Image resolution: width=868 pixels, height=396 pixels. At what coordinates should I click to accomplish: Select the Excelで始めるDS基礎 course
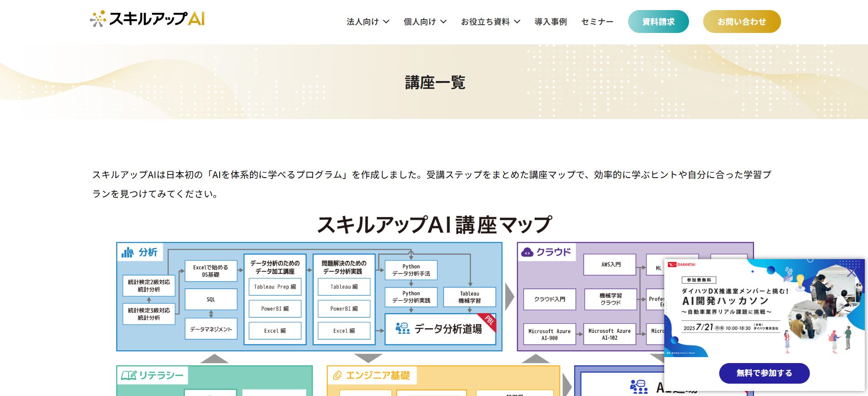coord(211,271)
